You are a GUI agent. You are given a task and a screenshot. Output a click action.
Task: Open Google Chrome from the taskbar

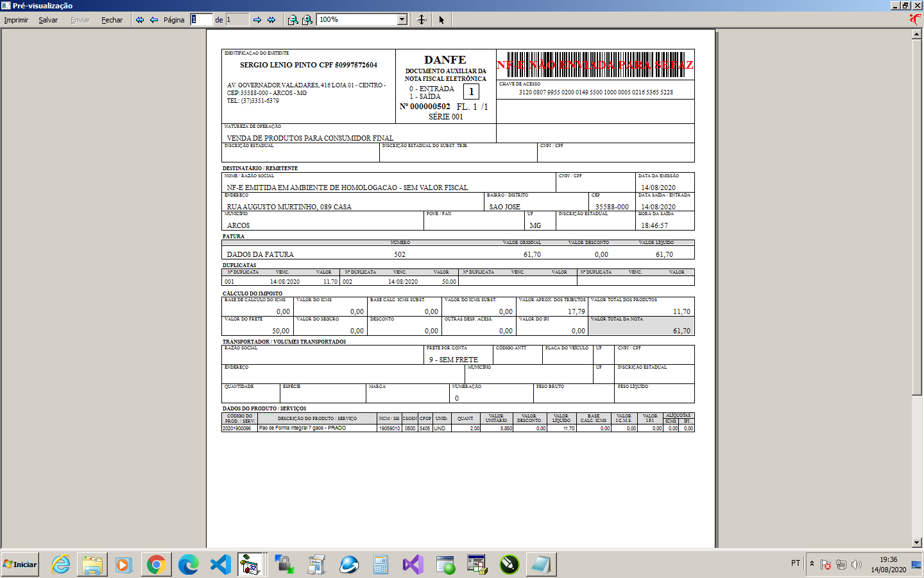(x=156, y=565)
